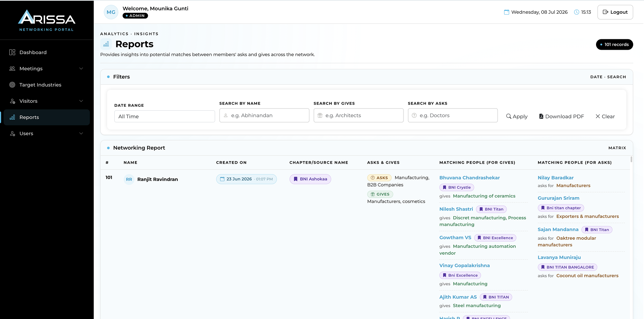Click the Asks & Gives column header
Image resolution: width=644 pixels, height=319 pixels.
pos(383,163)
